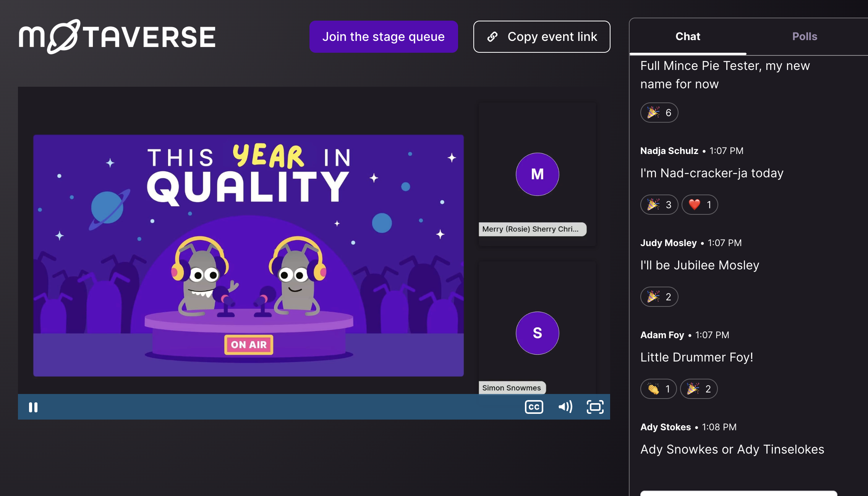Toggle the party reaction on Nadja's message
868x496 pixels.
pyautogui.click(x=659, y=205)
